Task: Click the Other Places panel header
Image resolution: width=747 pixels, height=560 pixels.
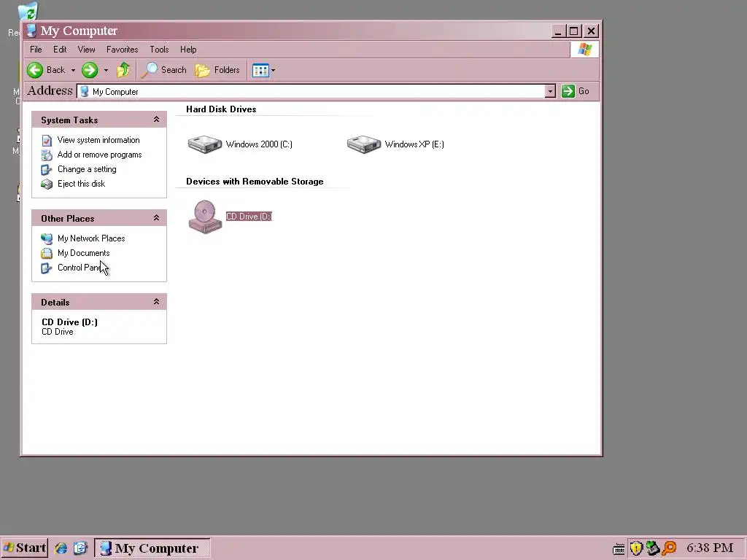Action: (99, 218)
